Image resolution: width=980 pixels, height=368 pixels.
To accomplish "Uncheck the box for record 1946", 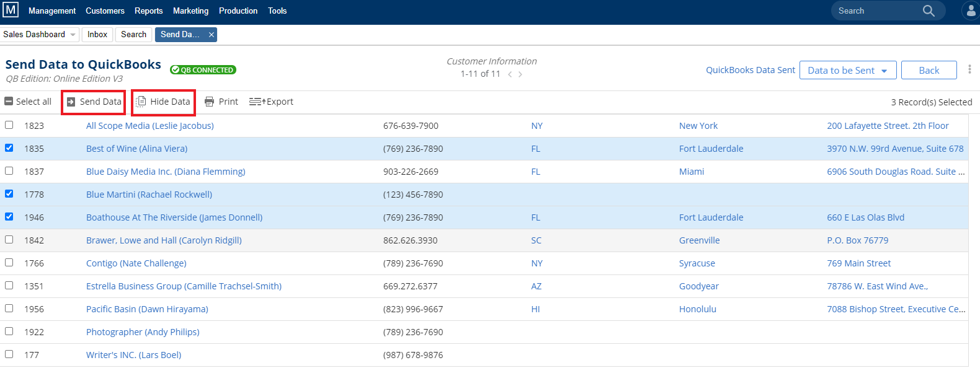I will [9, 217].
